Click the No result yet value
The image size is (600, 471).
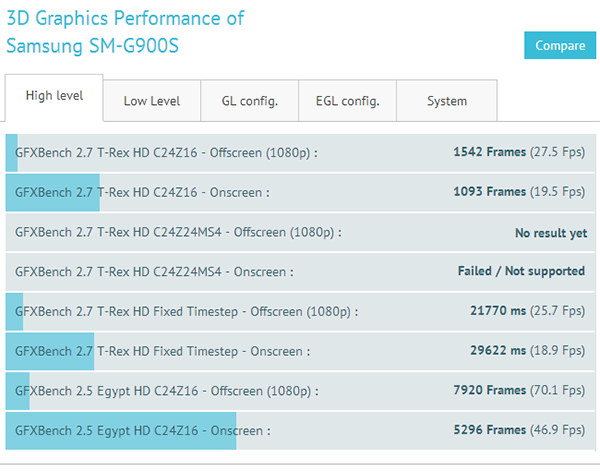pyautogui.click(x=551, y=233)
